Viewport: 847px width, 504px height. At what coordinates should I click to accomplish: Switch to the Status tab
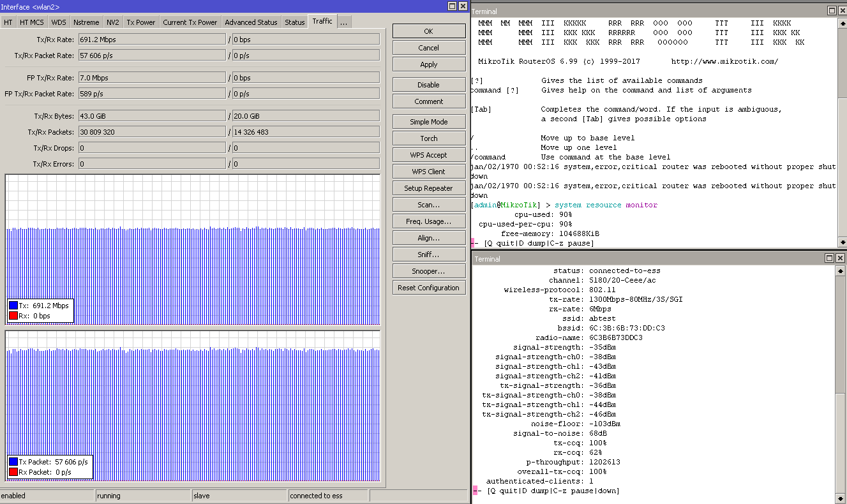click(294, 22)
